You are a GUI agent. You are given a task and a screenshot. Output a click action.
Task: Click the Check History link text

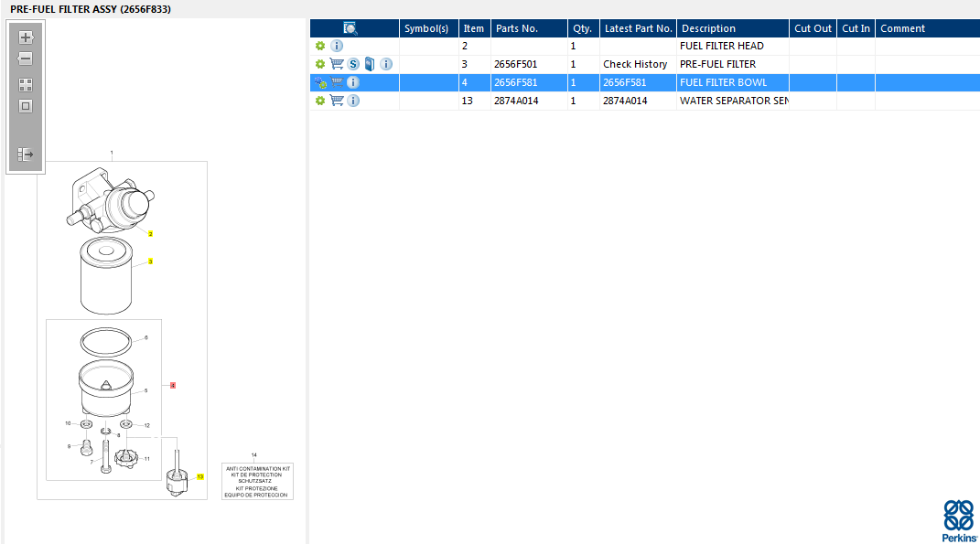click(x=635, y=64)
